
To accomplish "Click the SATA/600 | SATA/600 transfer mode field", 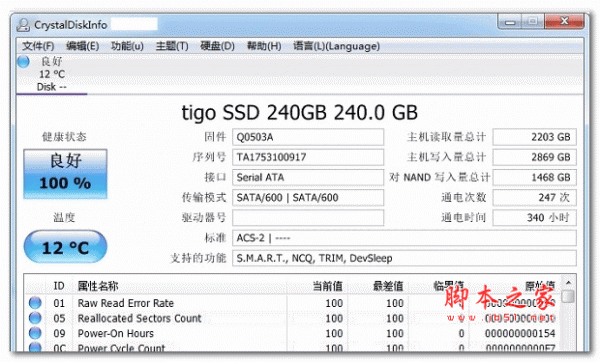I will 308,198.
